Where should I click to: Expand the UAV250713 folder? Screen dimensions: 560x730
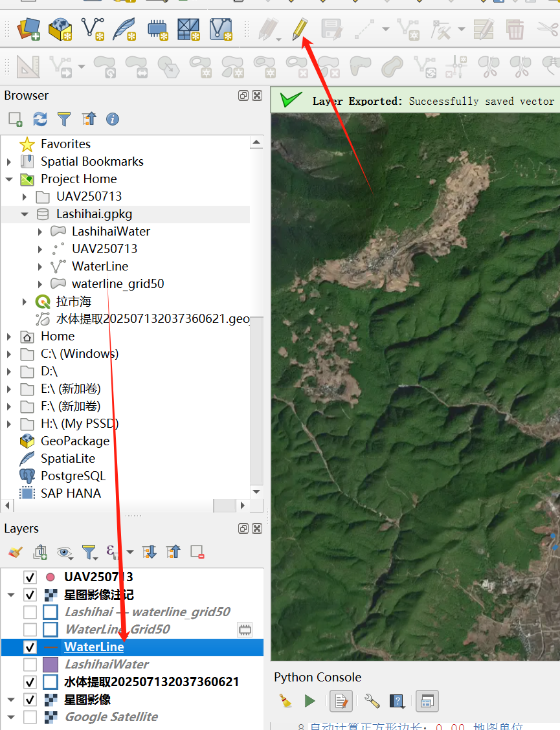pyautogui.click(x=24, y=197)
